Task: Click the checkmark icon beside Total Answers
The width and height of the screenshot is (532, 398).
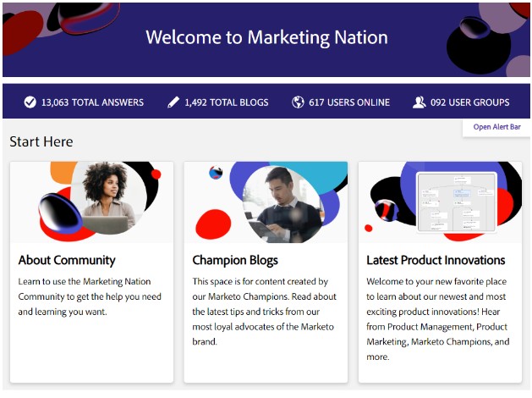Action: pyautogui.click(x=30, y=102)
